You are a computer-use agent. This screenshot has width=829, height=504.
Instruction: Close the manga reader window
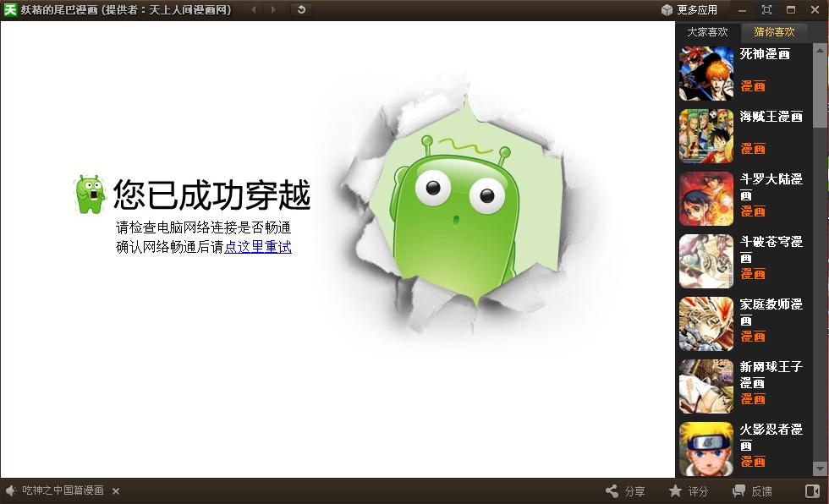(815, 9)
